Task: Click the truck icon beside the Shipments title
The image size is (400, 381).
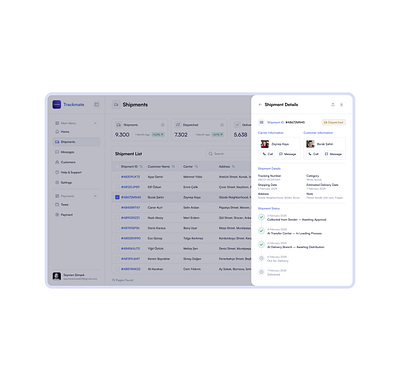Action: [116, 105]
